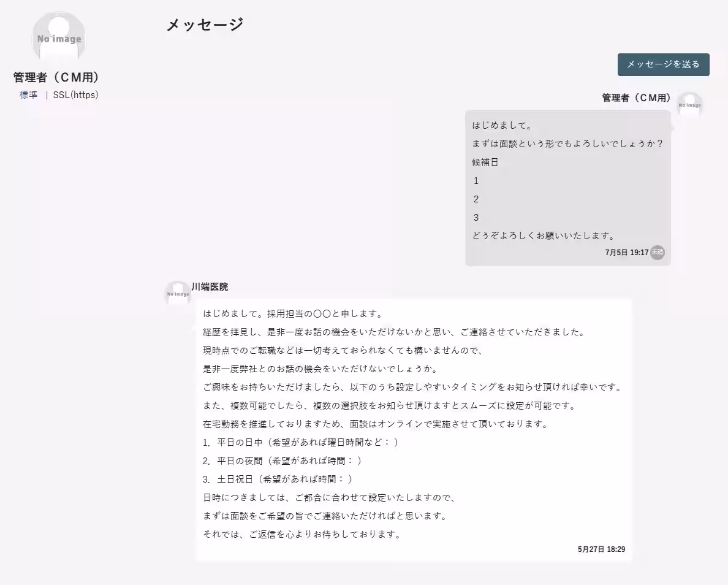Click 管理者（ＣＭ用） under the top-left avatar
728x585 pixels.
click(x=56, y=77)
